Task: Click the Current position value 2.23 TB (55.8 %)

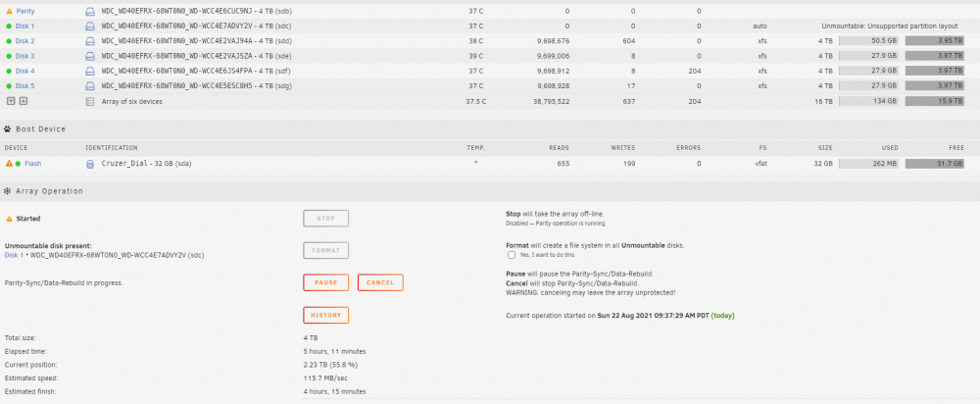Action: (330, 365)
